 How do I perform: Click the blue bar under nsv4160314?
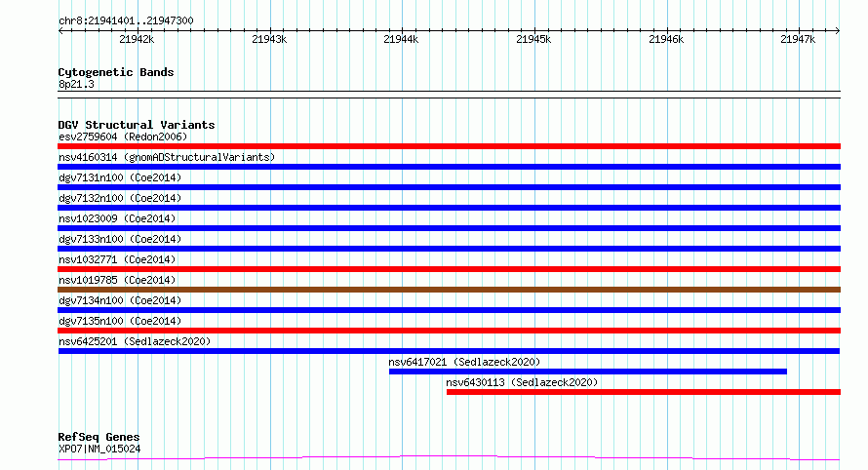[x=449, y=167]
